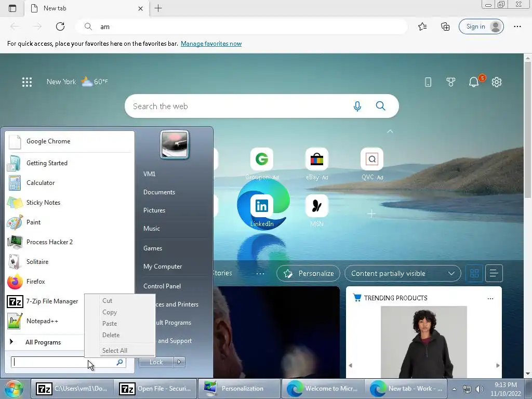The height and width of the screenshot is (399, 532).
Task: Open Documents from Start menu
Action: (159, 192)
